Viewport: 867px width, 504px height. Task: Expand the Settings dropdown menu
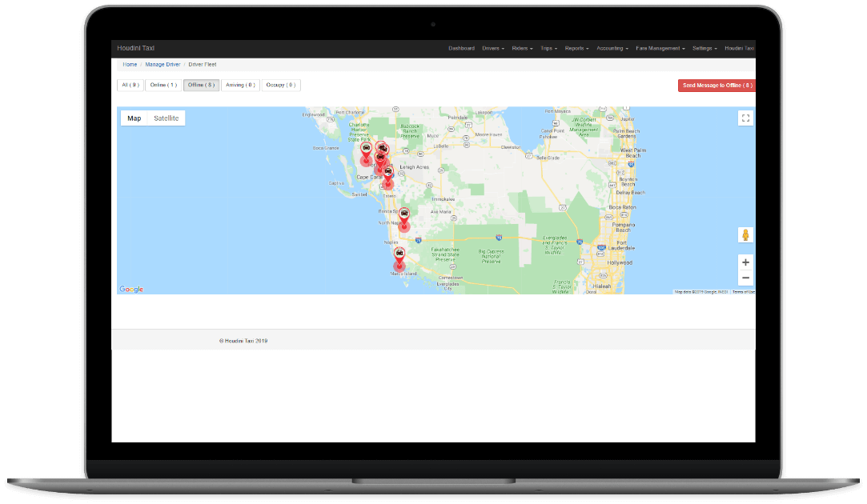click(x=704, y=49)
